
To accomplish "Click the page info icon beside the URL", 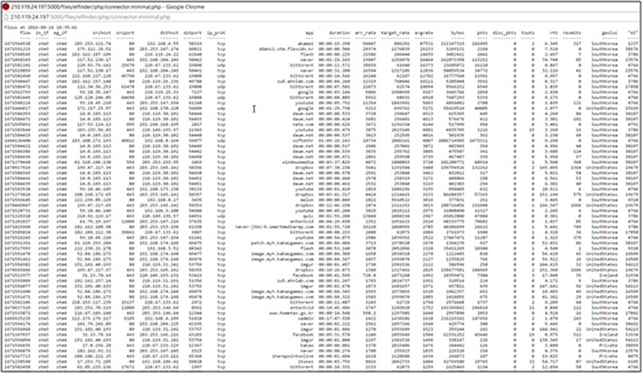I will [6, 17].
